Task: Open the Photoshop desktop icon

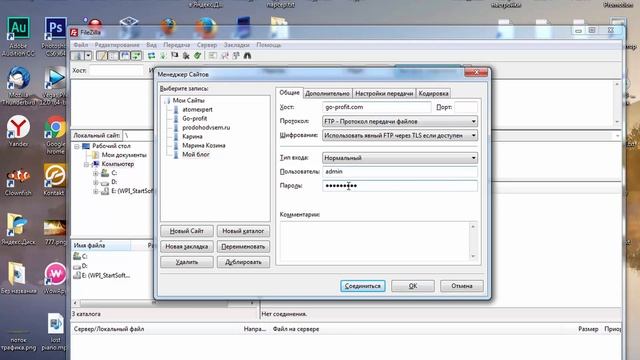Action: tap(55, 37)
